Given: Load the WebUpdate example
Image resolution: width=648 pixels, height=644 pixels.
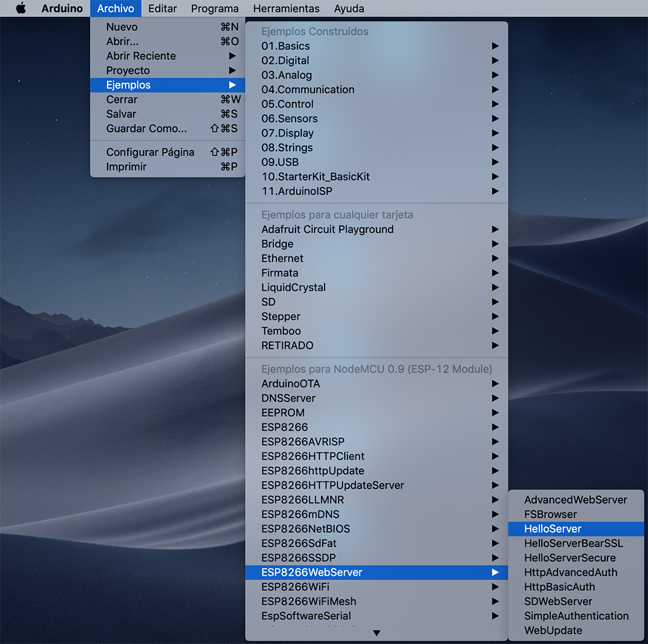Looking at the screenshot, I should coord(576,630).
